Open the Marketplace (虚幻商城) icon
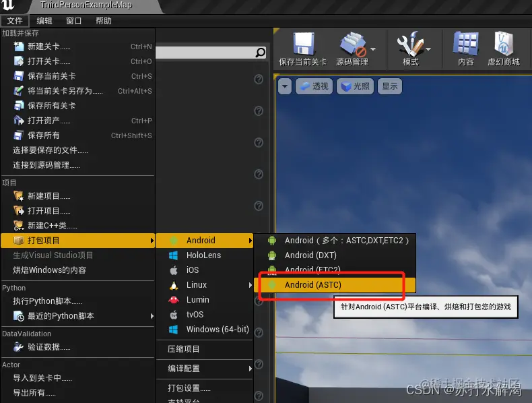 tap(504, 43)
